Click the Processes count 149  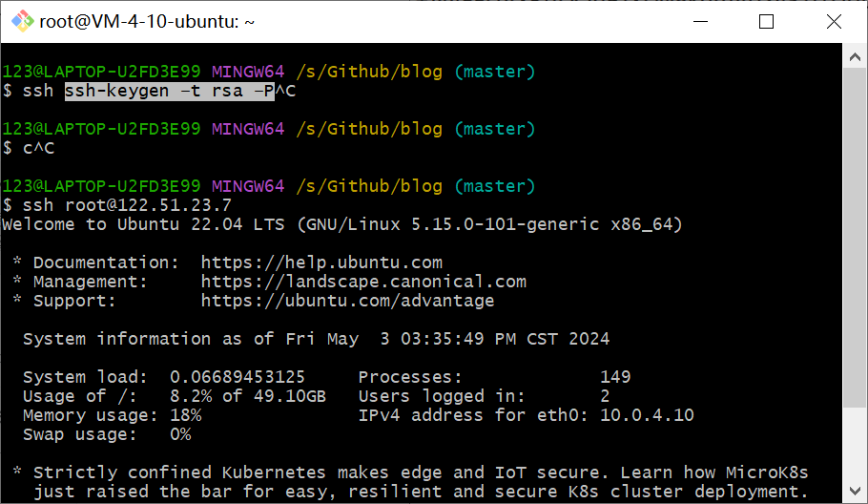point(615,377)
